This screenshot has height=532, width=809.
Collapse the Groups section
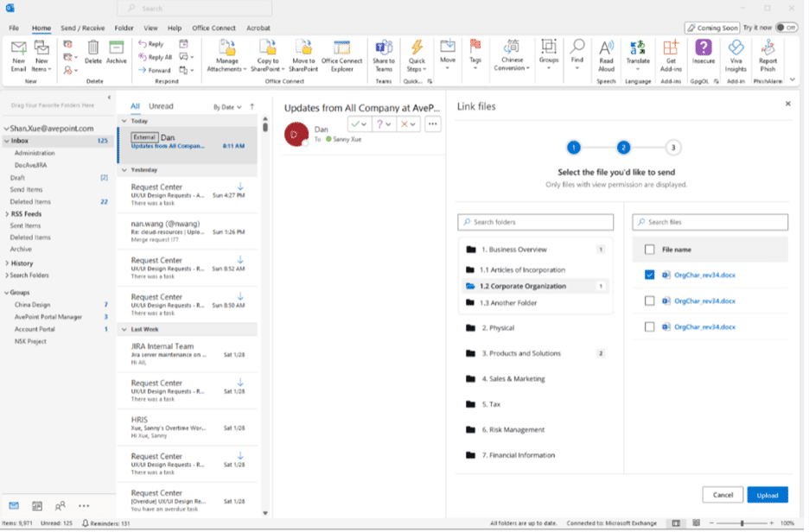pos(7,293)
